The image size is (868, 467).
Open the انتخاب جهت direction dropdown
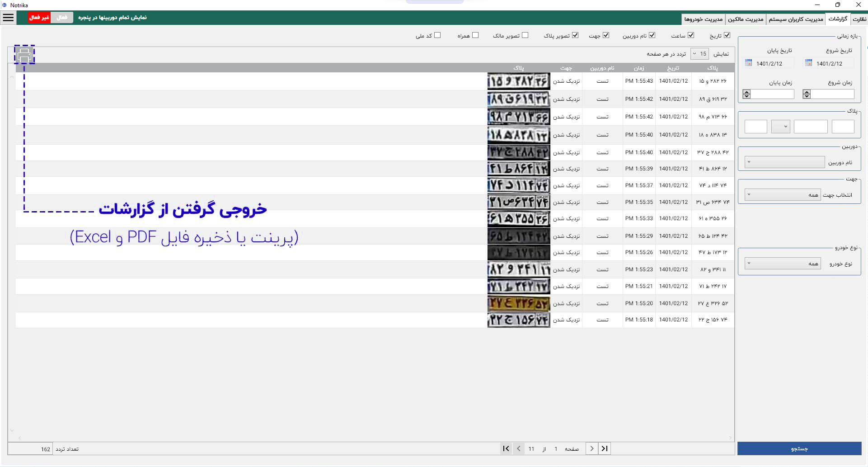tap(783, 195)
